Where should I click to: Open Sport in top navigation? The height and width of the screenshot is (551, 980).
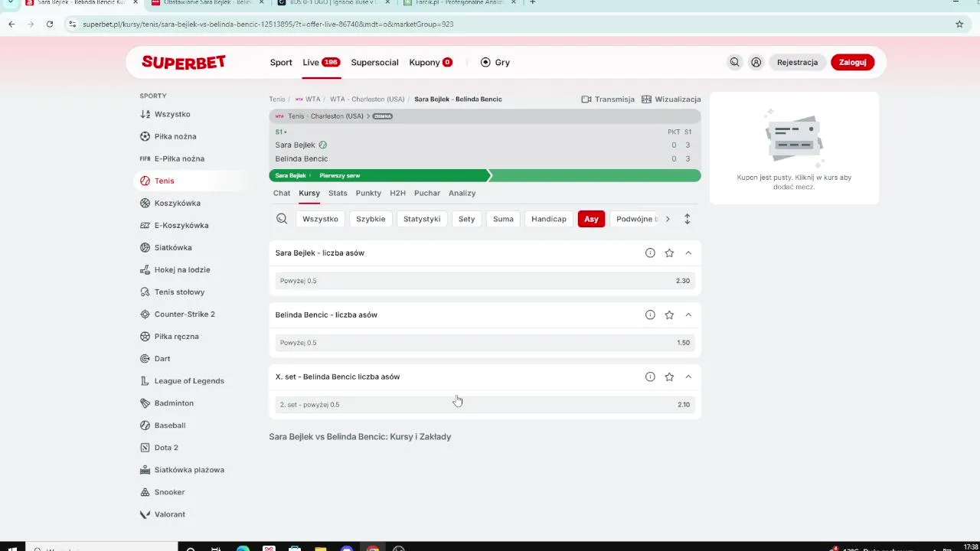(281, 63)
